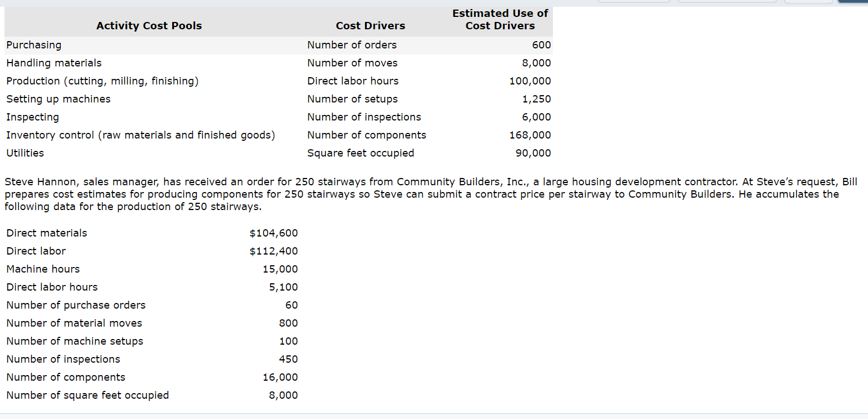Select the Handling materials cell
This screenshot has width=868, height=419.
coord(54,63)
